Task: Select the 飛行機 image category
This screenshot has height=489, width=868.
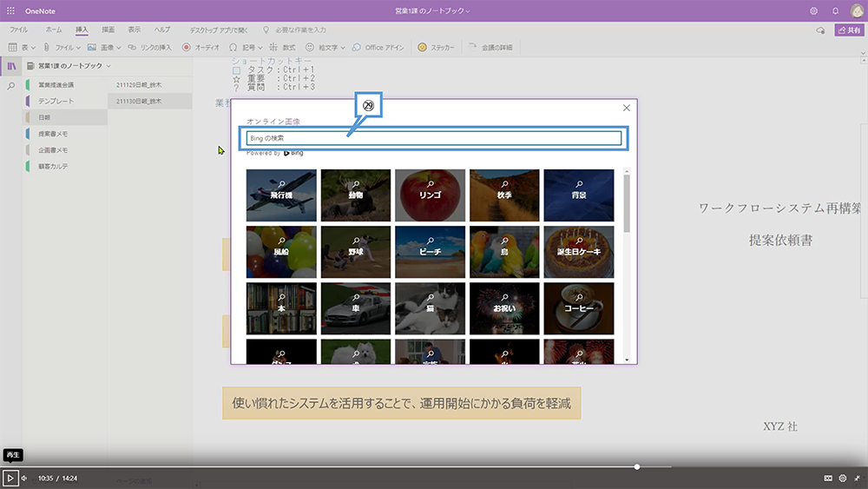Action: point(281,195)
